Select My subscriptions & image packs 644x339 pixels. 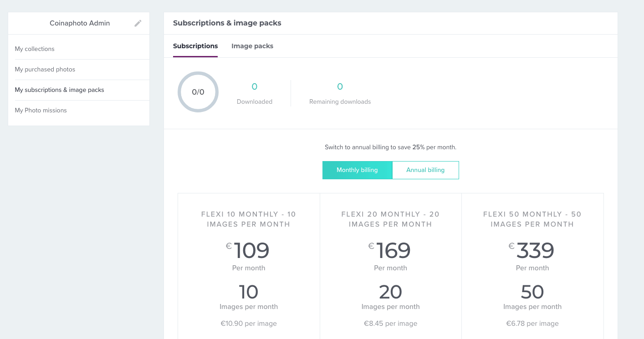(59, 90)
